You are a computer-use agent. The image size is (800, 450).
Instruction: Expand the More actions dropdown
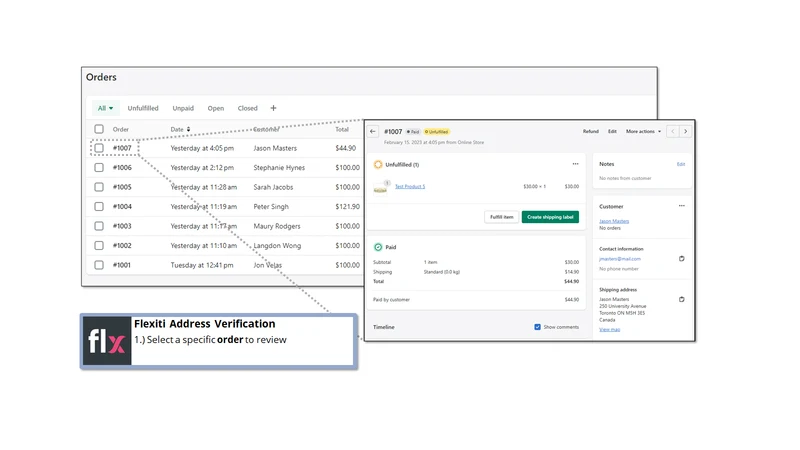tap(643, 131)
